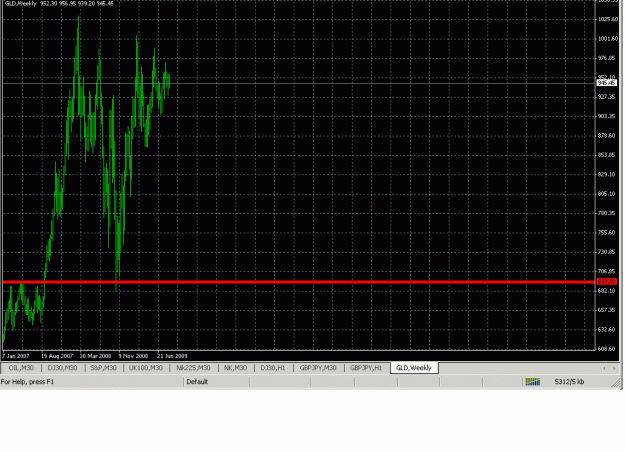Click the 755.60 price scale value
625x452 pixels.
607,233
